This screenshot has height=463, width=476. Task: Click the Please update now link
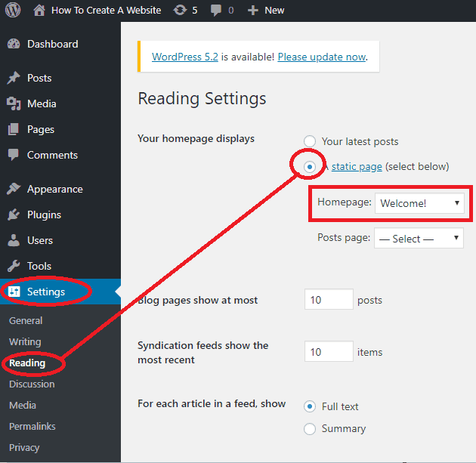tap(322, 57)
